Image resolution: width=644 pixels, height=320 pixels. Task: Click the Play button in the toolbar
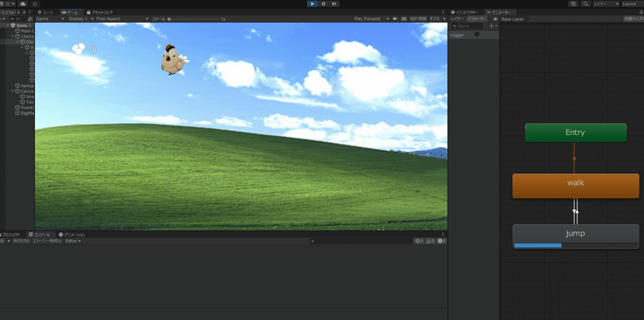coord(312,4)
